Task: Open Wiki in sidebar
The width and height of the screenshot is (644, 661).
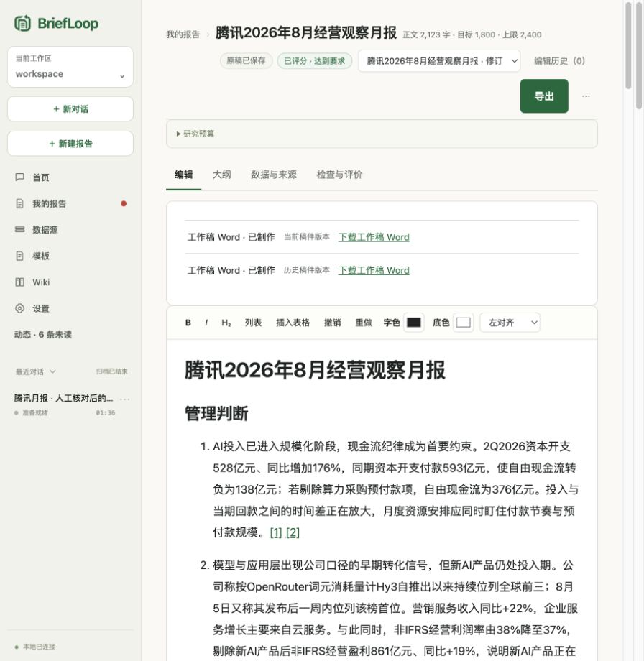Action: tap(41, 282)
